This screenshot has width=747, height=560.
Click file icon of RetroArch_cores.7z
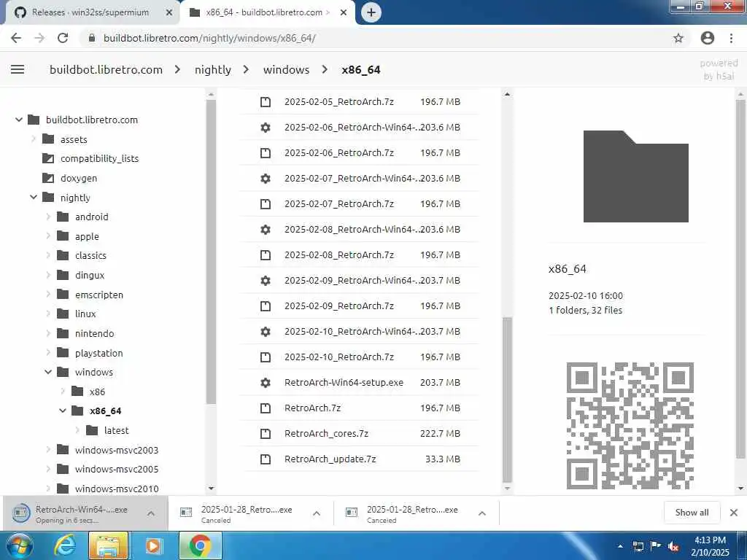coord(266,433)
